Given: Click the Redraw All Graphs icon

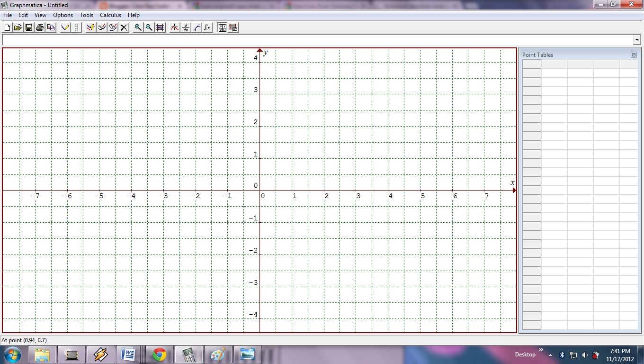Looking at the screenshot, I should [91, 27].
